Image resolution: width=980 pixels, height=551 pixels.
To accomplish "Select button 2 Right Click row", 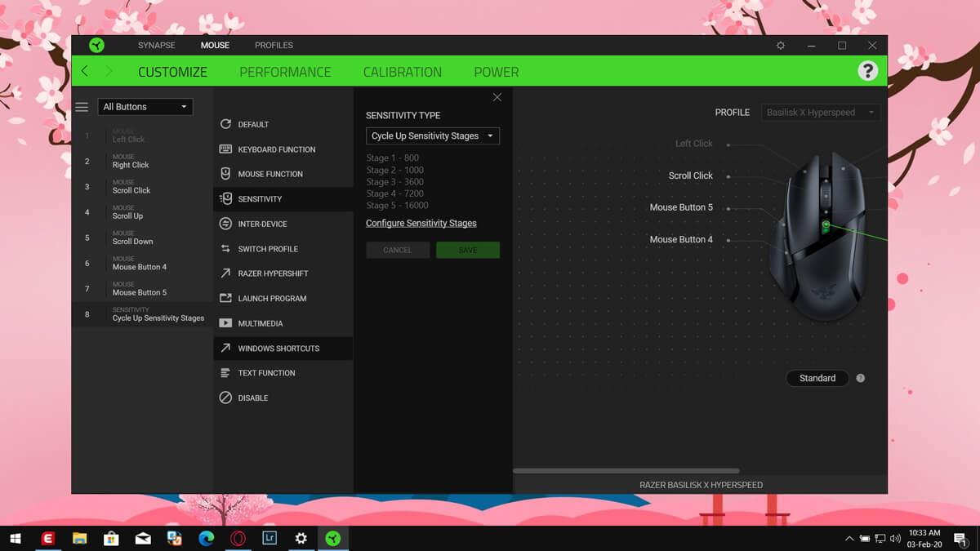I will point(142,161).
